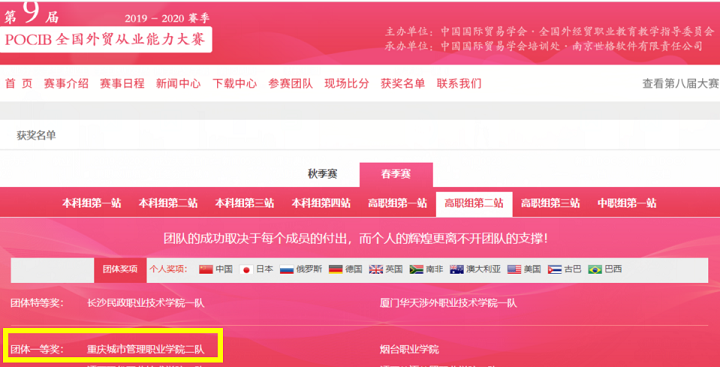
Task: Click 俄罗斯 country label
Action: click(309, 270)
